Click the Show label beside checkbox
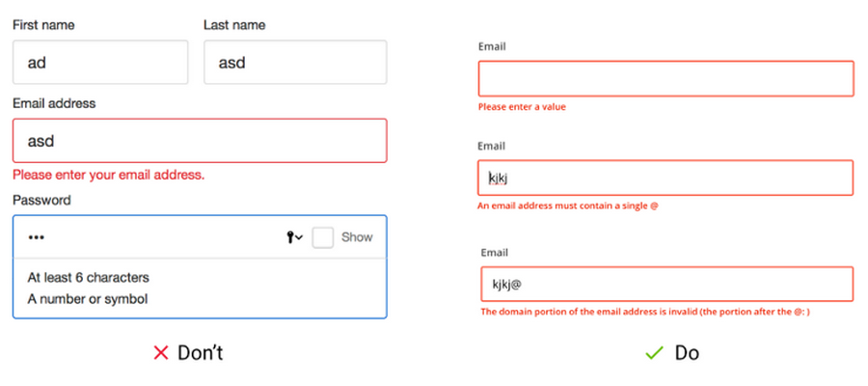 [x=357, y=237]
